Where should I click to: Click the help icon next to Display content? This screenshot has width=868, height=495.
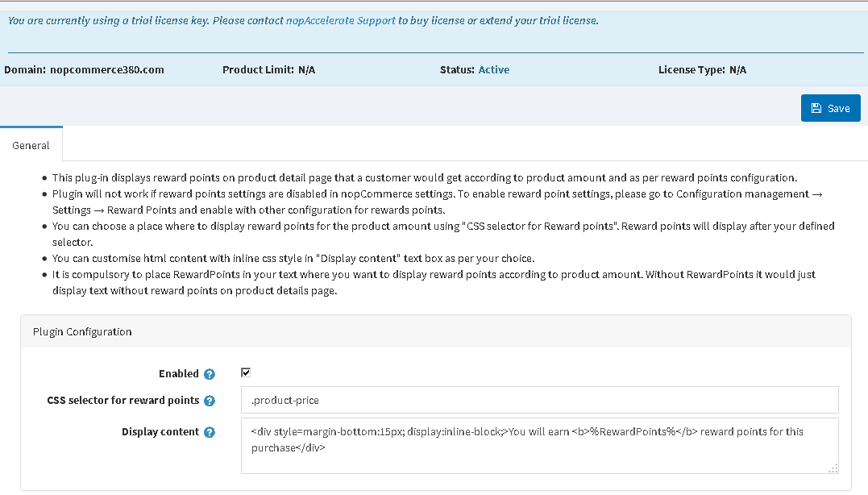point(210,432)
